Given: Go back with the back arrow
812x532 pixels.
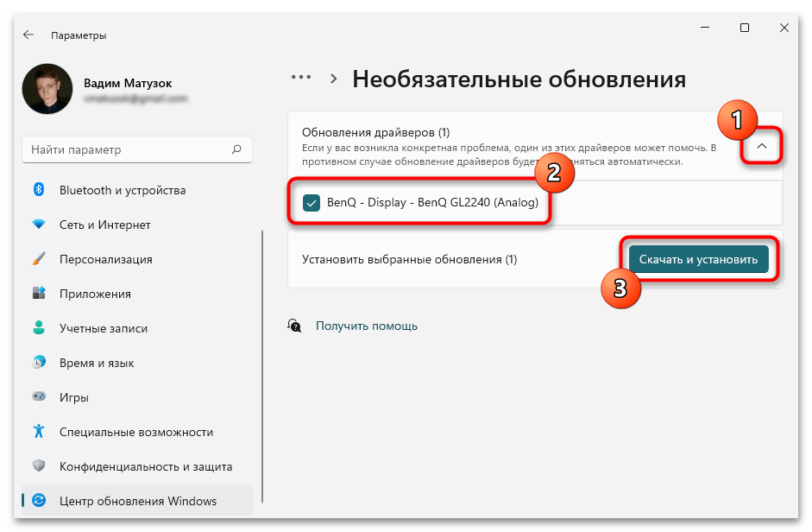Looking at the screenshot, I should pyautogui.click(x=28, y=35).
